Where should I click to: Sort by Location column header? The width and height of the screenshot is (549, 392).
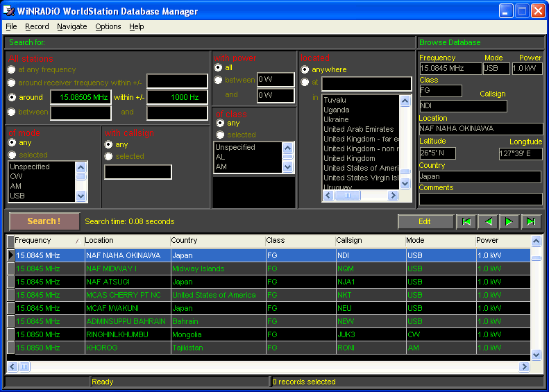(x=127, y=241)
